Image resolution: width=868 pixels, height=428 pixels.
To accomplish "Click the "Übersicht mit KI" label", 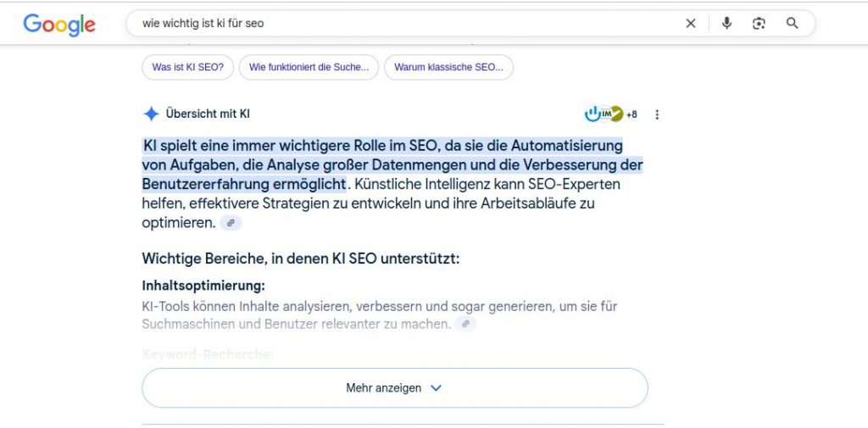I will [208, 114].
